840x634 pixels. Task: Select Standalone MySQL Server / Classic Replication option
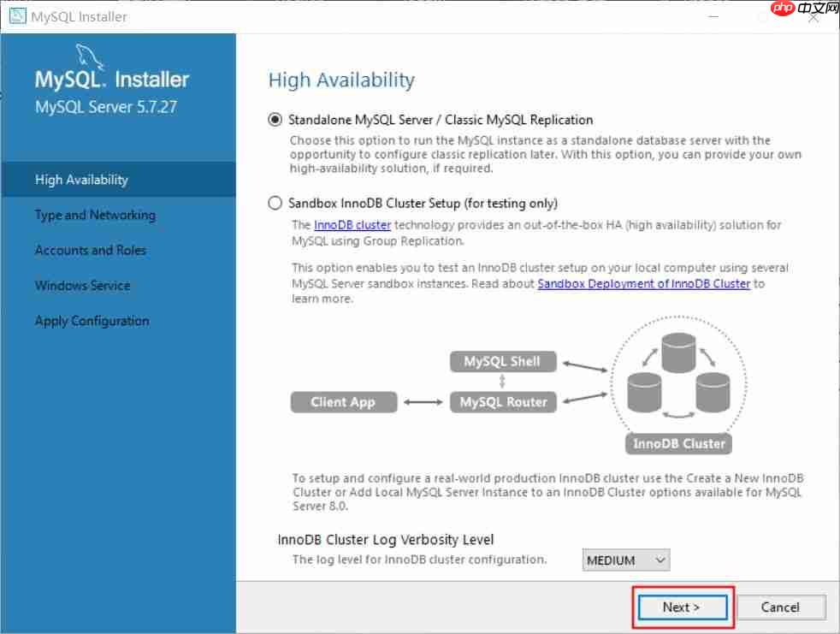tap(275, 120)
